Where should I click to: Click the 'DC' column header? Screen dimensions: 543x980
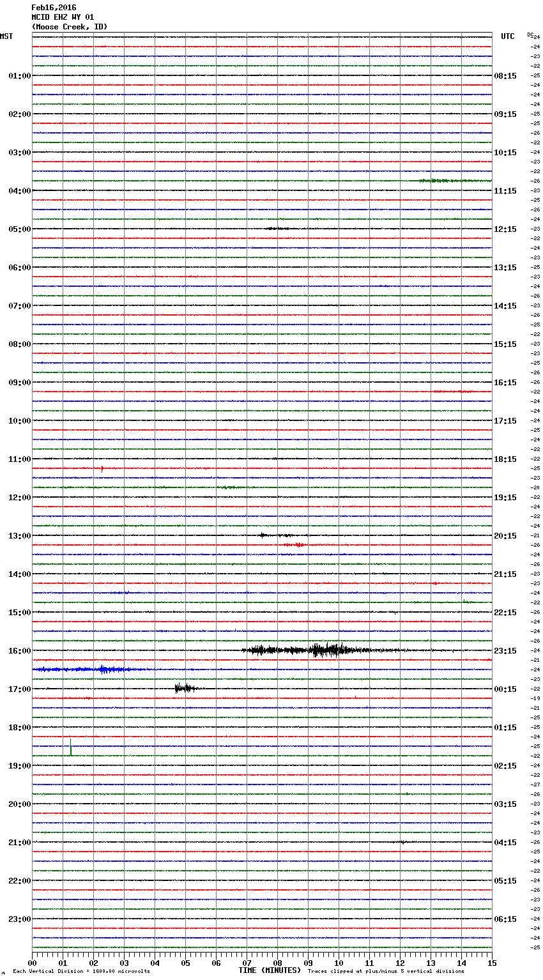pos(530,34)
